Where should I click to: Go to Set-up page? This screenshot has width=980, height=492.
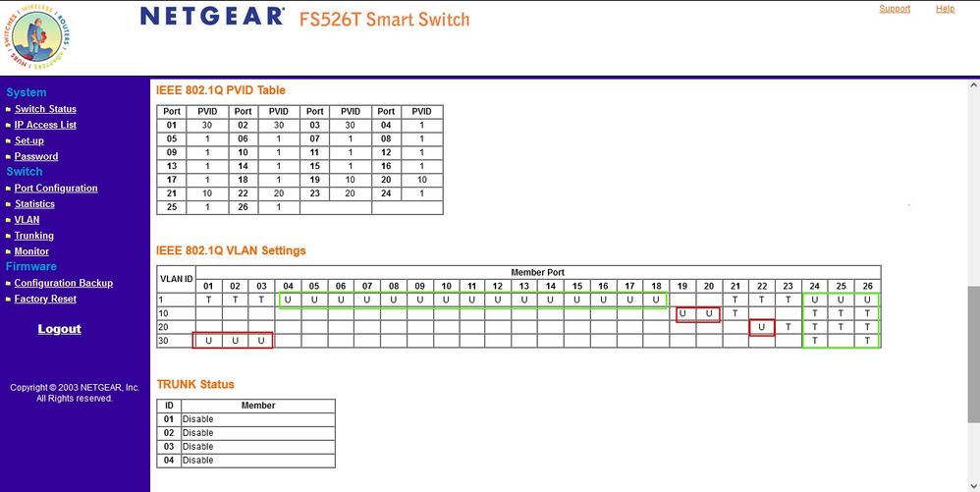[29, 140]
